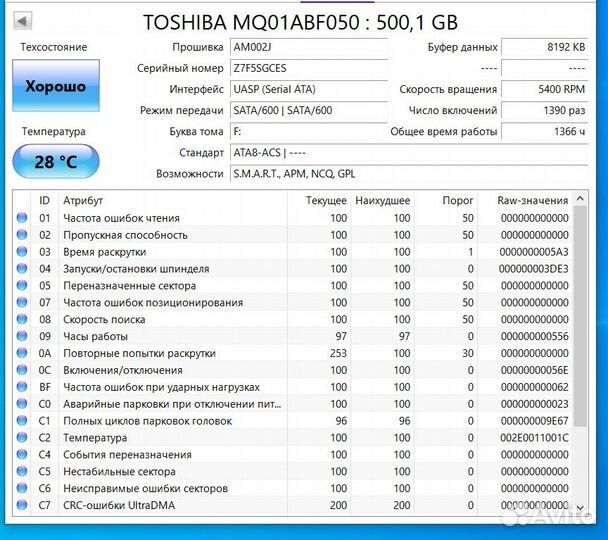This screenshot has width=608, height=540.
Task: Click the scrollbar up arrow
Action: pyautogui.click(x=580, y=199)
